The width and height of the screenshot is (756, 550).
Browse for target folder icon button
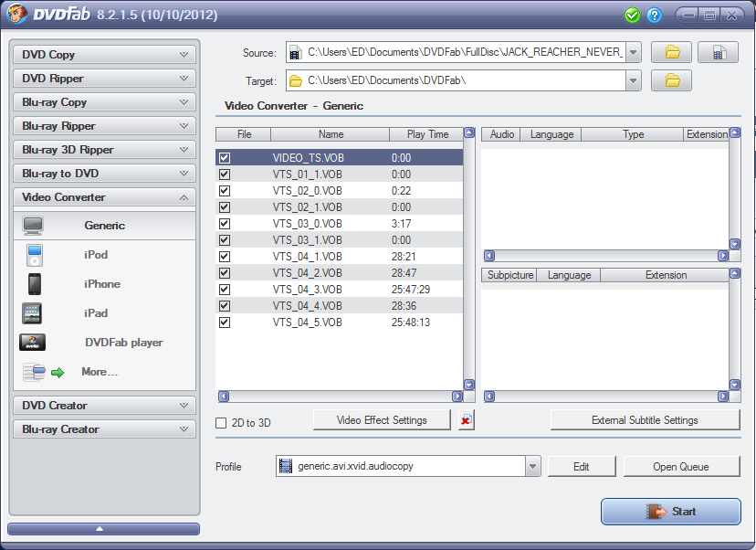tap(672, 80)
